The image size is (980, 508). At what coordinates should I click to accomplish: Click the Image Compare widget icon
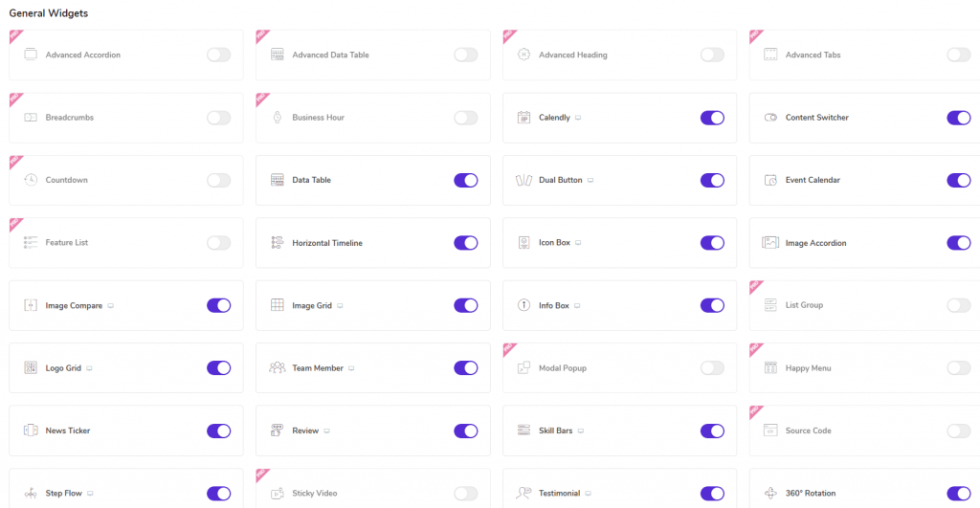click(31, 305)
